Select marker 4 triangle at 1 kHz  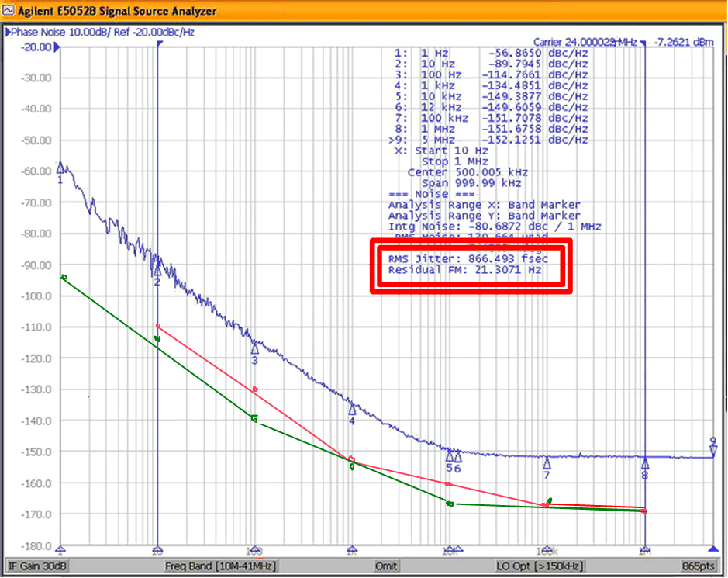coord(352,410)
